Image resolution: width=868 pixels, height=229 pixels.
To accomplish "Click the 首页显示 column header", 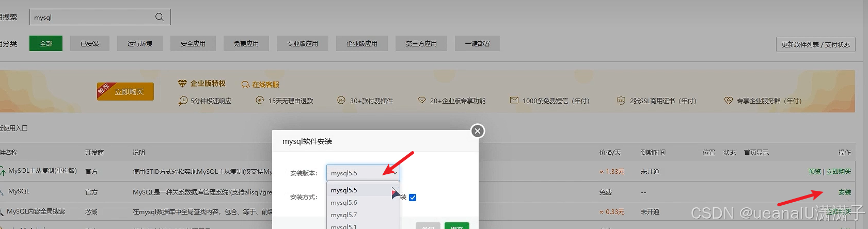I will (756, 152).
